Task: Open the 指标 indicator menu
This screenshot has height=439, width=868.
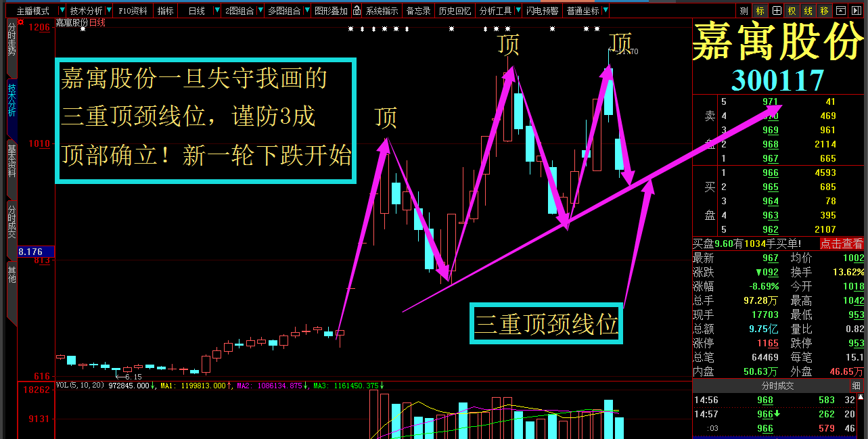Action: 165,11
